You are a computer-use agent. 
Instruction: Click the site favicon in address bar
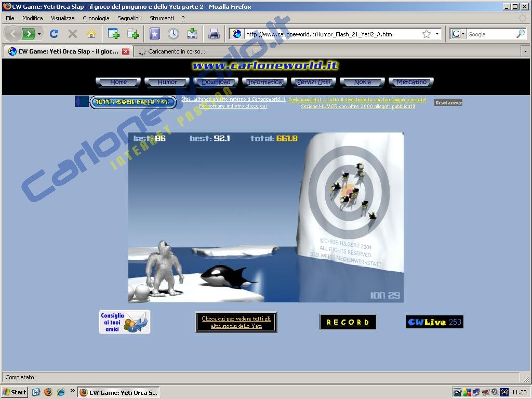(237, 34)
